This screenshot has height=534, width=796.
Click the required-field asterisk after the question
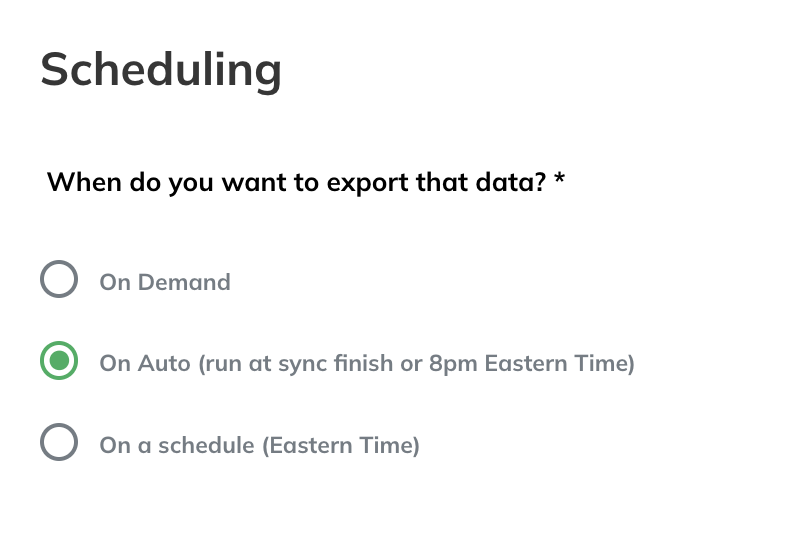(559, 179)
